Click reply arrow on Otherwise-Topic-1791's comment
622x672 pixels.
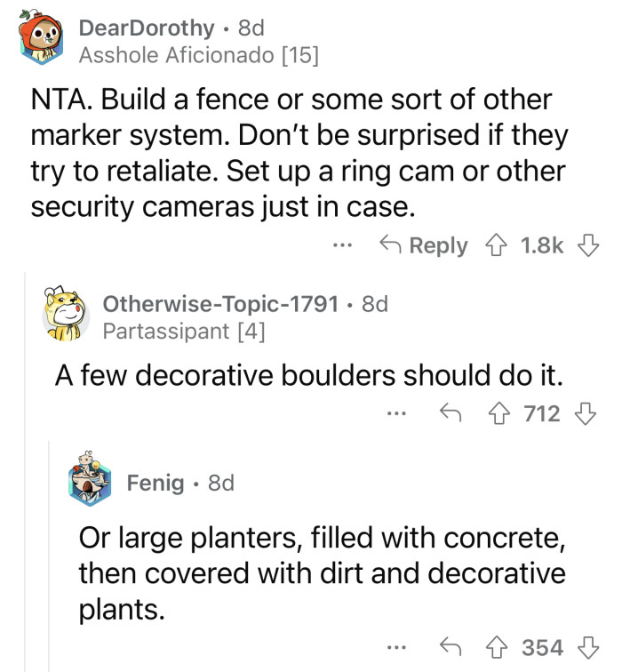click(452, 412)
